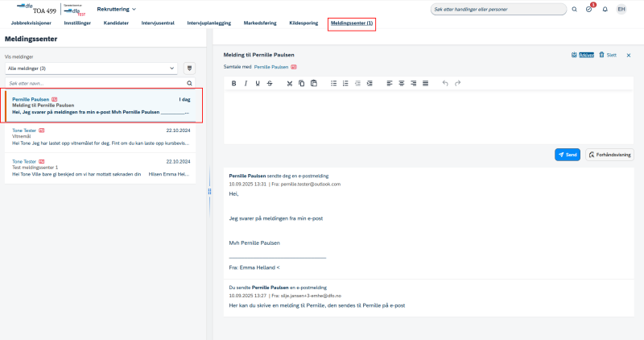644x340 pixels.
Task: Apply italic formatting in the editor
Action: (246, 83)
